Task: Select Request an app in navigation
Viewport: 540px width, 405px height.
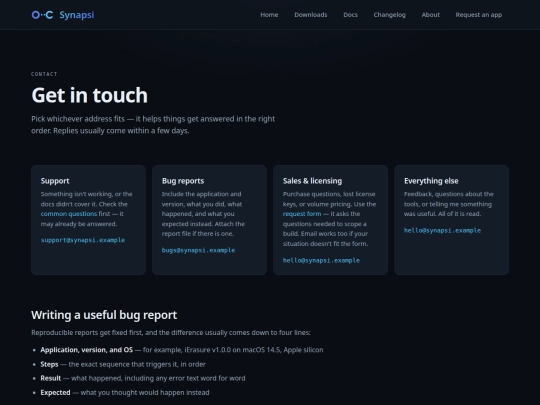Action: point(479,15)
